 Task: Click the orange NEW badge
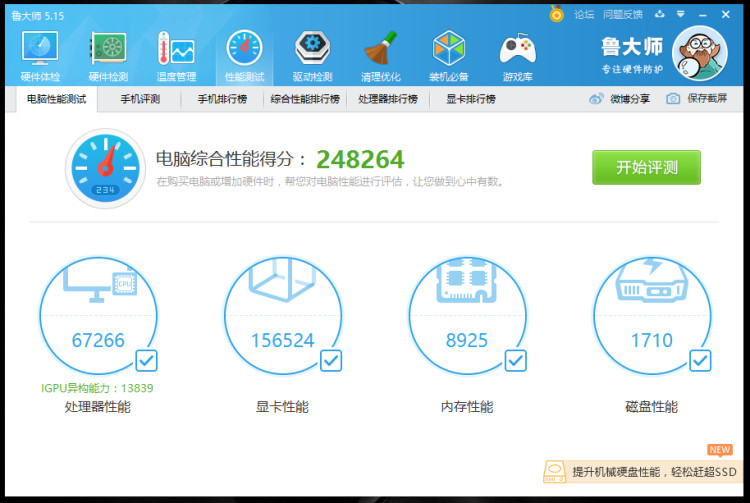(720, 450)
